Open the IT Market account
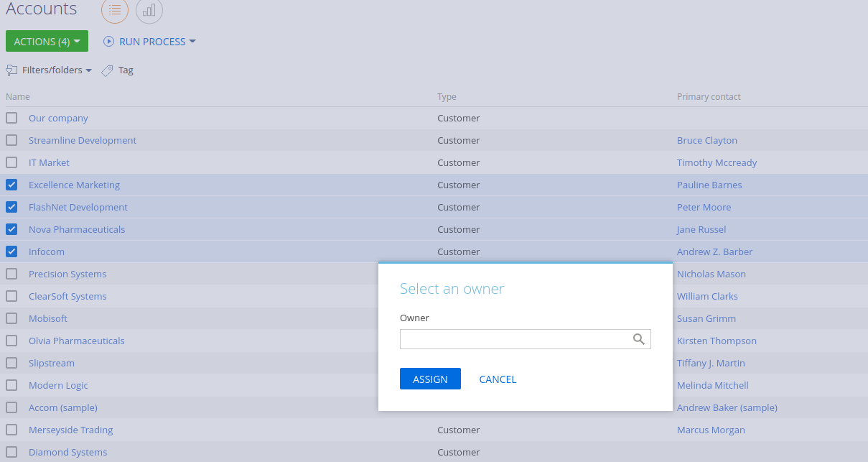Viewport: 868px width, 462px height. click(49, 162)
